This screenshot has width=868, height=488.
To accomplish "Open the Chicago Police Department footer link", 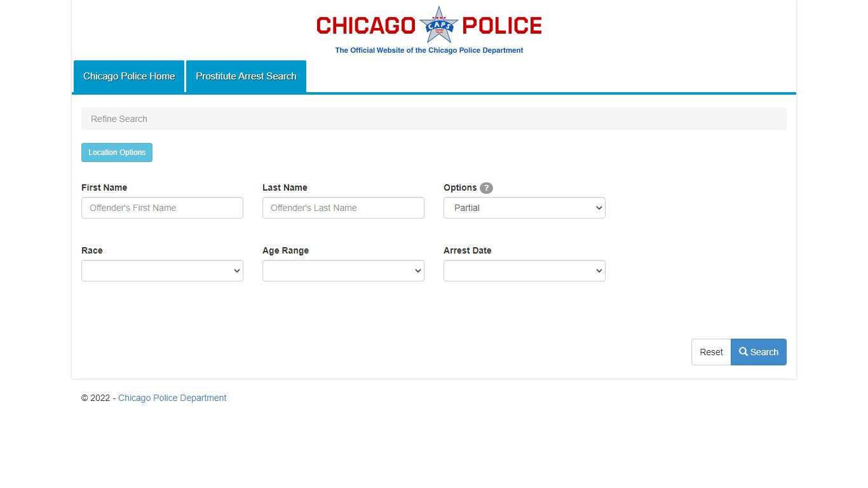I will click(x=172, y=398).
